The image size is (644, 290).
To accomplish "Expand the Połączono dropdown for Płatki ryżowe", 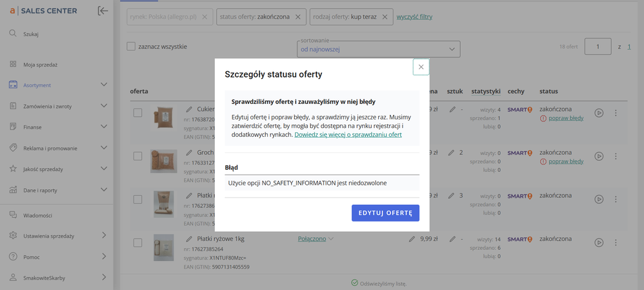I will click(x=316, y=239).
